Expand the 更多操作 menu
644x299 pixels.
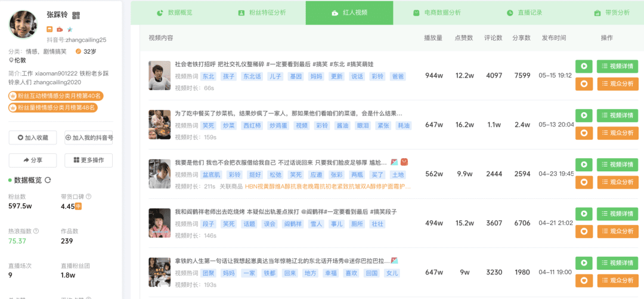pos(89,160)
